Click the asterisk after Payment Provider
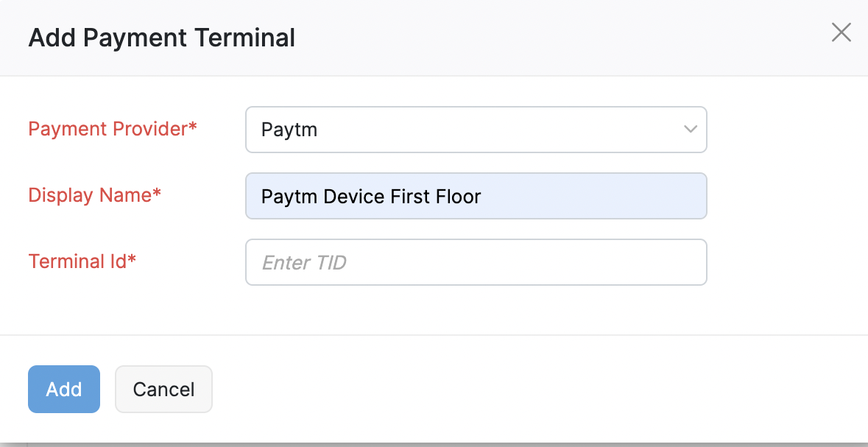 point(193,127)
